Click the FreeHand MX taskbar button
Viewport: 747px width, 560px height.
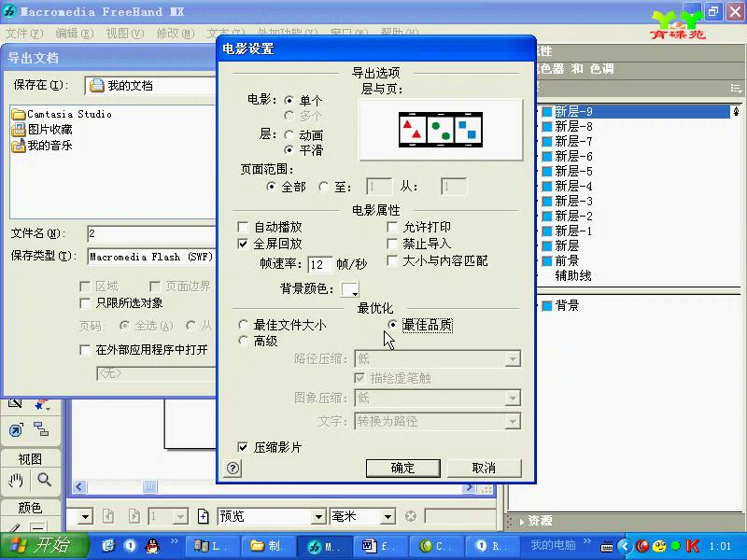(x=324, y=546)
